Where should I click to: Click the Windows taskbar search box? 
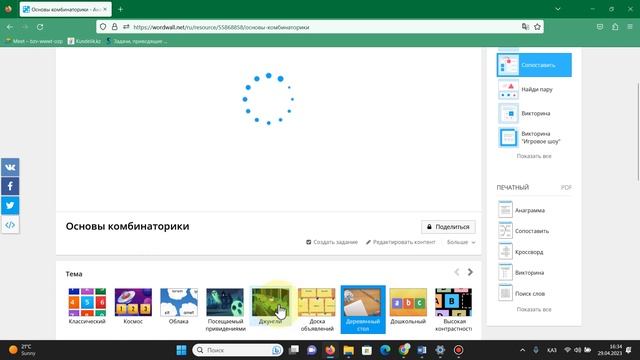click(x=238, y=350)
